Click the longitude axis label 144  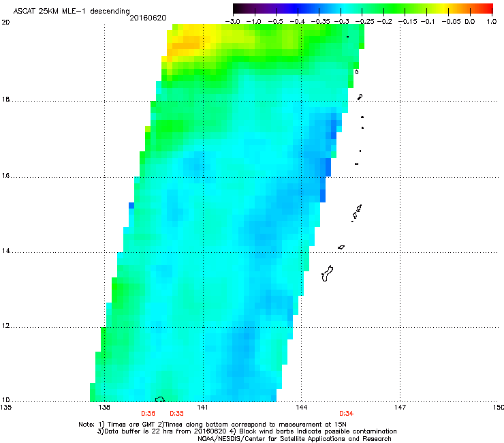coord(301,408)
